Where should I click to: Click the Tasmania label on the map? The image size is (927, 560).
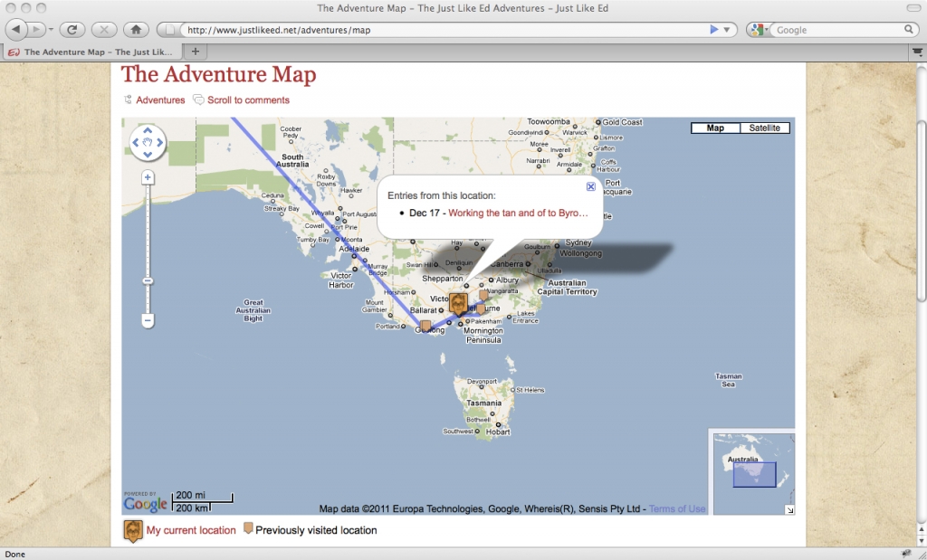[x=483, y=403]
